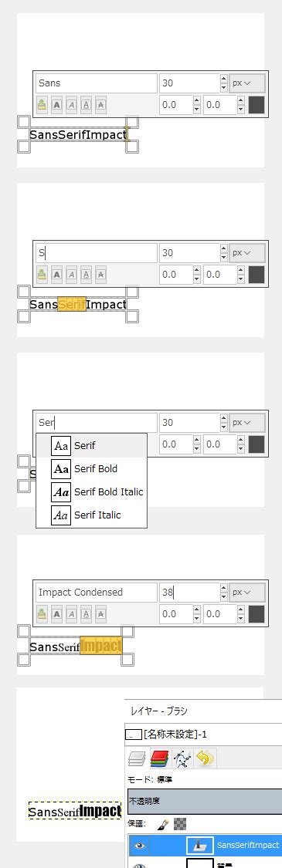Screen dimensions: 282x868
Task: Click the Italic icon below the 'Sans' font field
Action: coord(71,105)
